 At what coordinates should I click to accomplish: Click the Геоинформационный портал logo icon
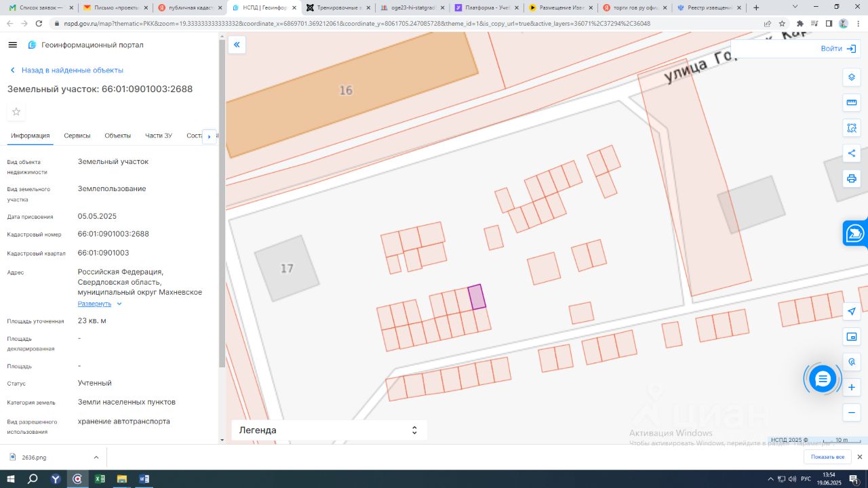tap(32, 45)
